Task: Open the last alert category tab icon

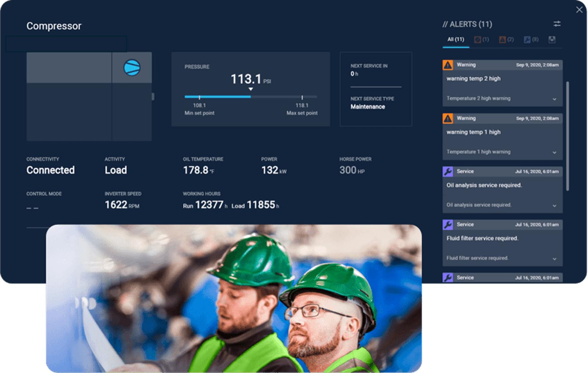Action: click(552, 40)
